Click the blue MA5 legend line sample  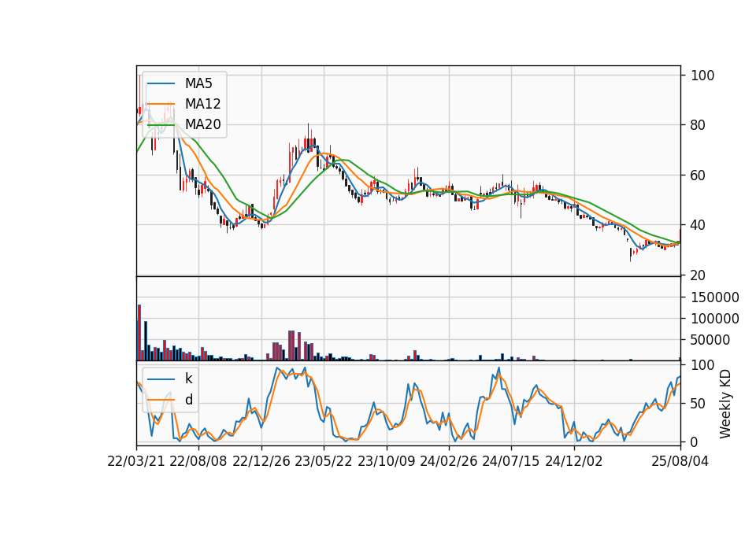click(x=161, y=84)
